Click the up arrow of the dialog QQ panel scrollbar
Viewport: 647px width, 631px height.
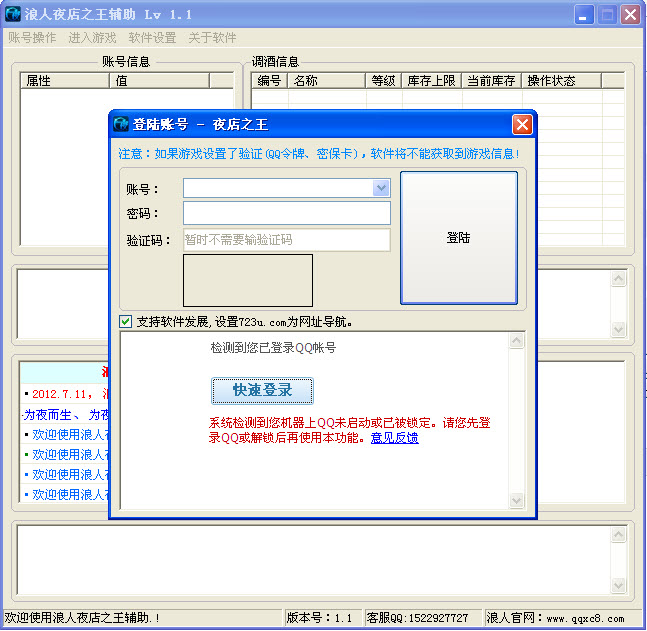coord(517,340)
